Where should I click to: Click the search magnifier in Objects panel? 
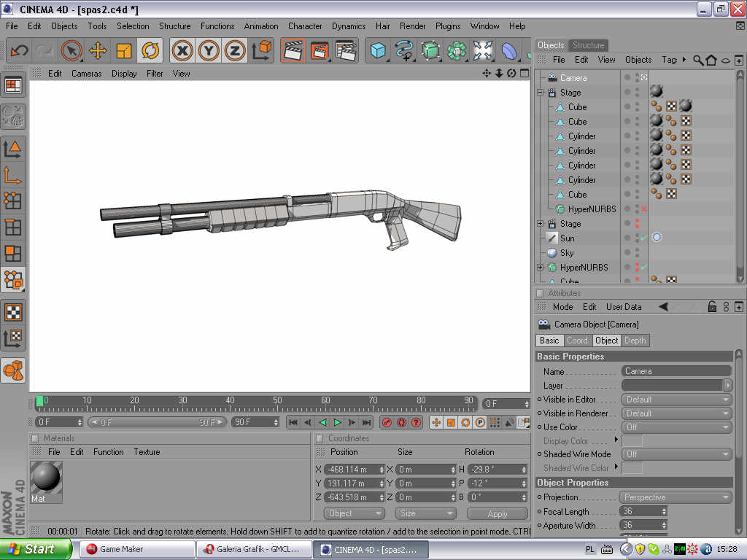coord(698,60)
